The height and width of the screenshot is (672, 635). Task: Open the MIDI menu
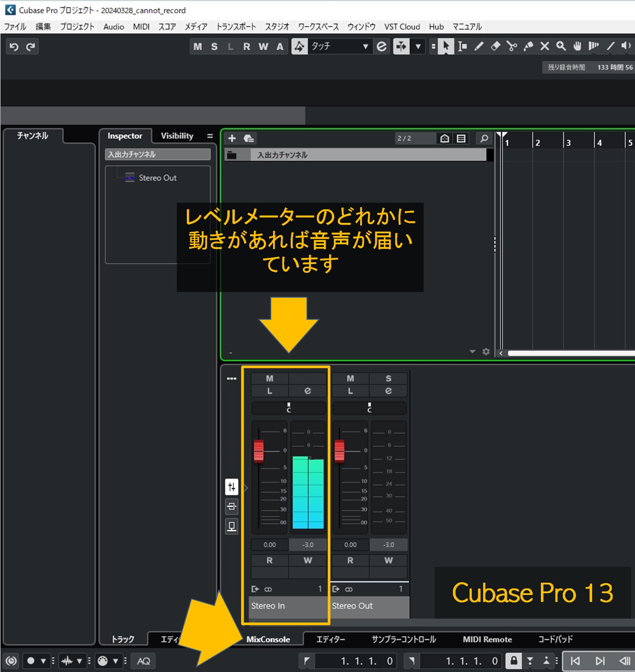141,27
